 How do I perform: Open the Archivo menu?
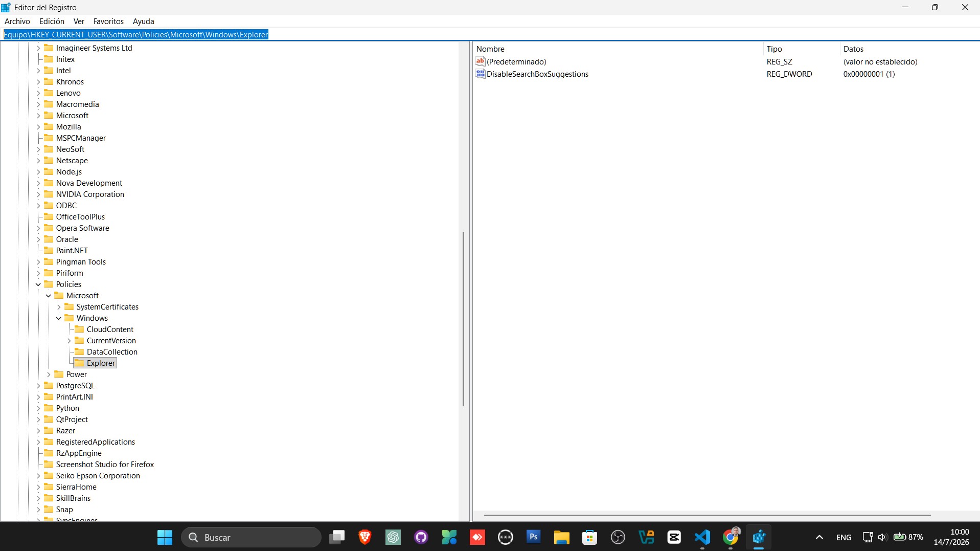coord(17,21)
